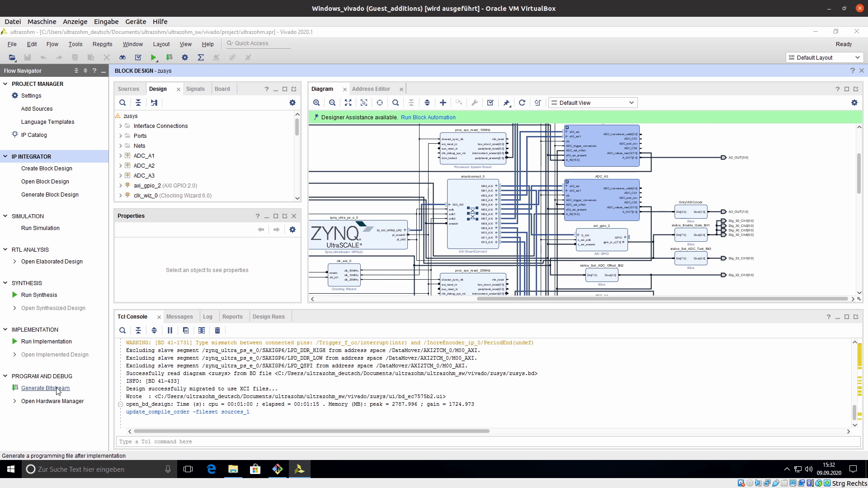Open the Default View dropdown
This screenshot has width=868, height=488.
(x=593, y=103)
